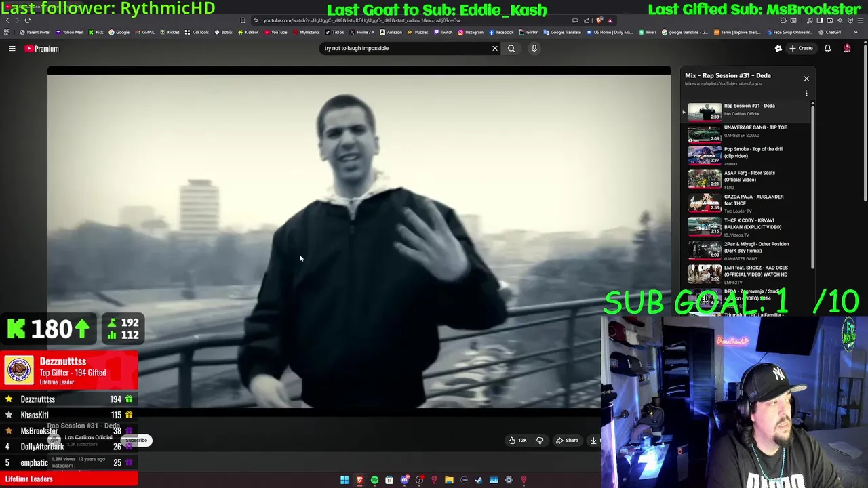This screenshot has height=488, width=868.
Task: Open the Twitch bookmark
Action: click(x=443, y=32)
